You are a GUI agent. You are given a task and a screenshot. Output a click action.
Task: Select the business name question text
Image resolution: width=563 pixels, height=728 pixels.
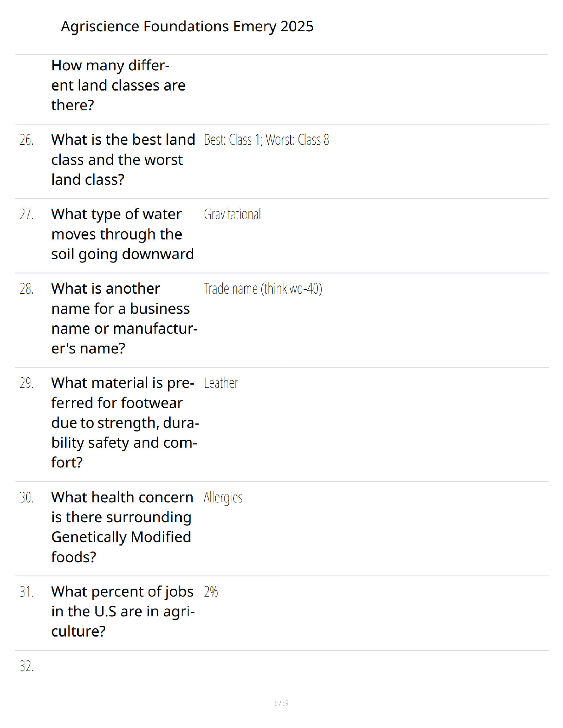pos(125,318)
